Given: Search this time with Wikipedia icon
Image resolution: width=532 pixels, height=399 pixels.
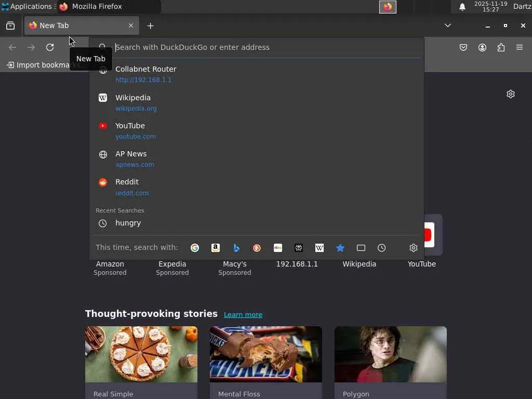Looking at the screenshot, I should pos(320,248).
